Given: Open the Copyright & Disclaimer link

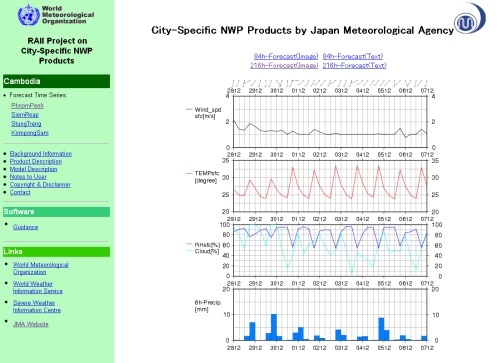Looking at the screenshot, I should click(40, 184).
